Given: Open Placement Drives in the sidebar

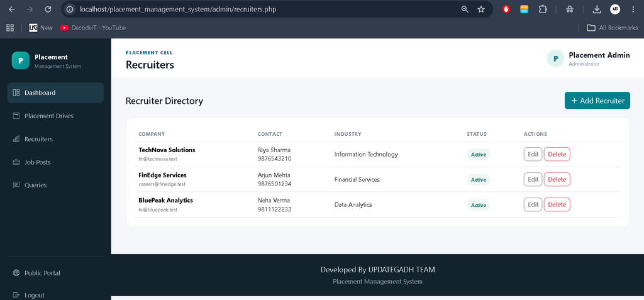Looking at the screenshot, I should tap(55, 116).
